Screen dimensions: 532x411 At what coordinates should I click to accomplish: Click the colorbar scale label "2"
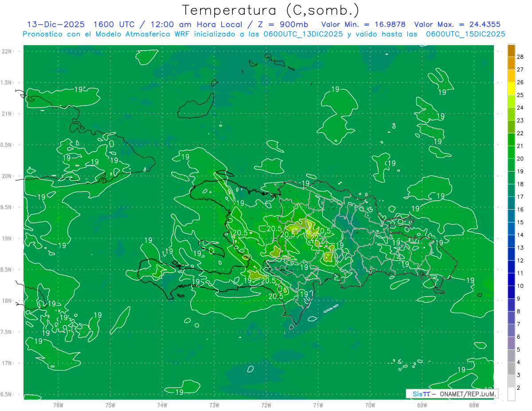point(519,388)
